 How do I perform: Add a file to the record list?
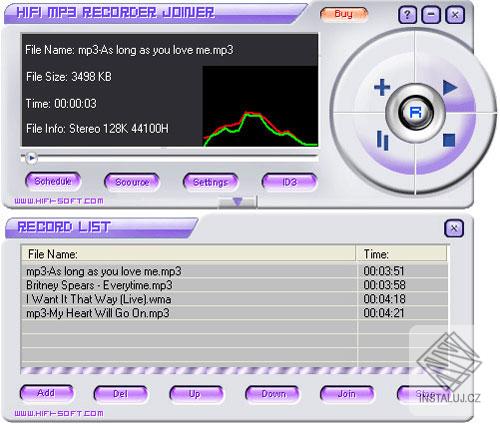[x=46, y=393]
